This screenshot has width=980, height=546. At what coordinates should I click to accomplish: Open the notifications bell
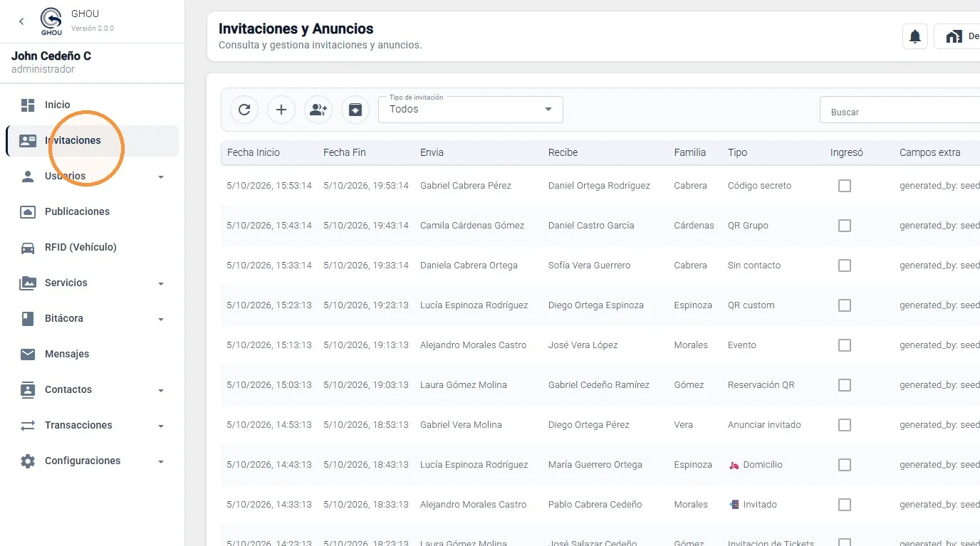pos(915,36)
